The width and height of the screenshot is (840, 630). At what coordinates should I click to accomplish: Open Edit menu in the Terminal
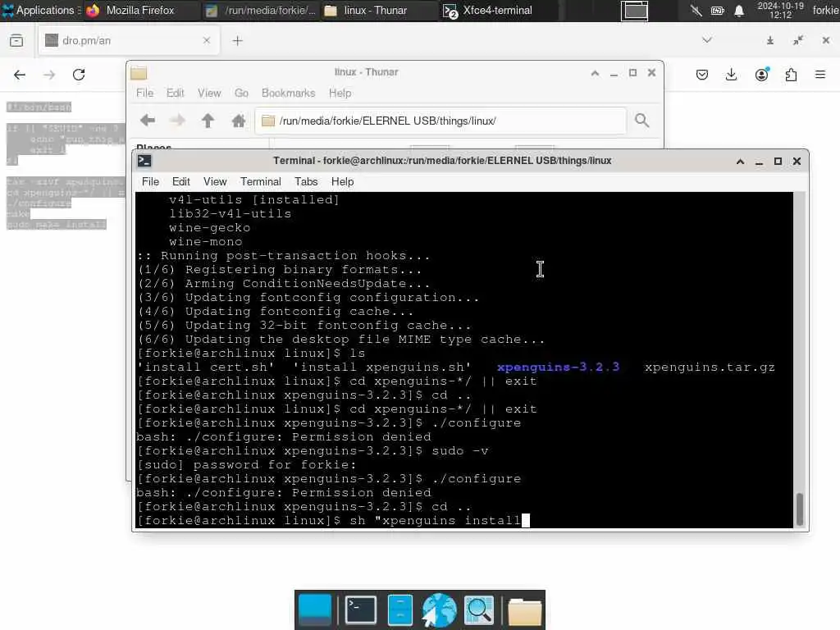click(181, 181)
